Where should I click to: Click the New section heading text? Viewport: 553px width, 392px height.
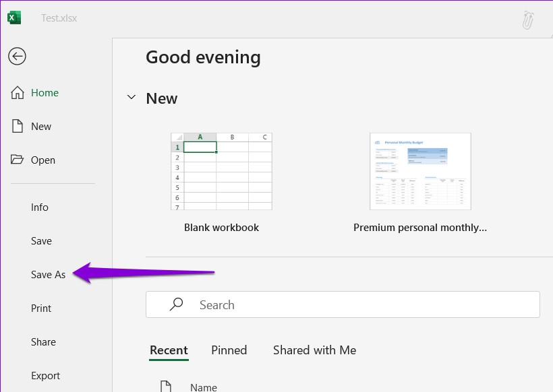coord(162,98)
